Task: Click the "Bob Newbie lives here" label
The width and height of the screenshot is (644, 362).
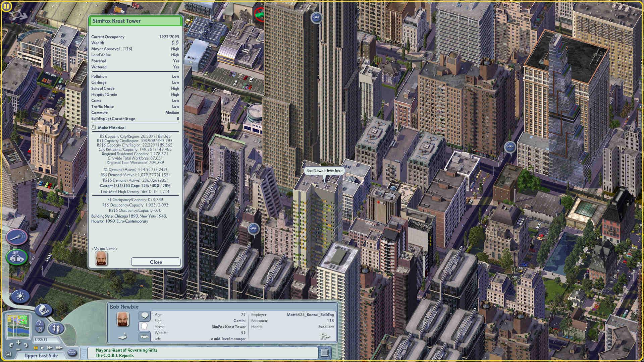Action: point(324,171)
